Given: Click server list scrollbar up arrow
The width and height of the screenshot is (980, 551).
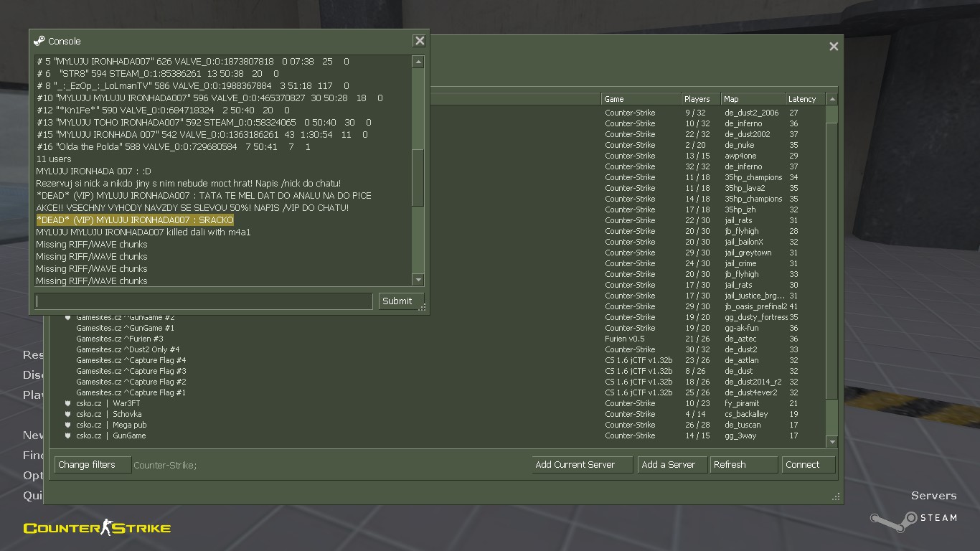Looking at the screenshot, I should click(x=832, y=99).
